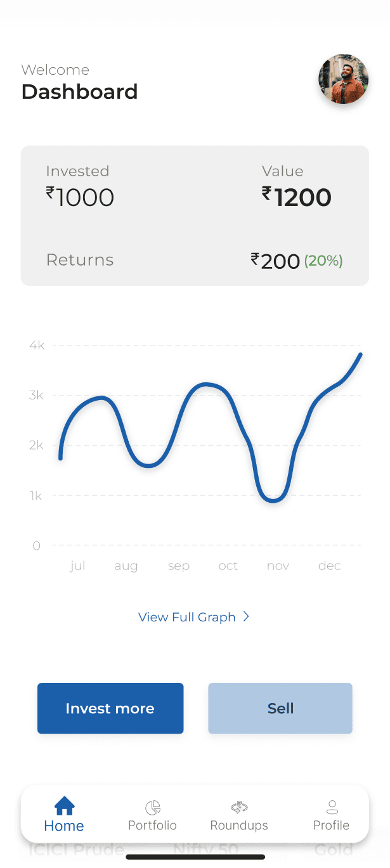Tap the Home house icon
The image size is (390, 868).
coord(64,806)
